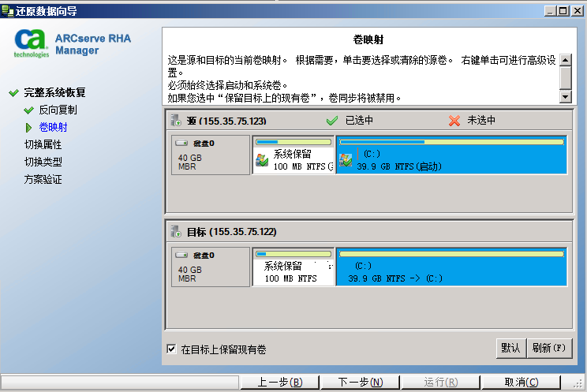The width and height of the screenshot is (587, 392).
Task: Continue with 下一步(N) button
Action: [361, 383]
